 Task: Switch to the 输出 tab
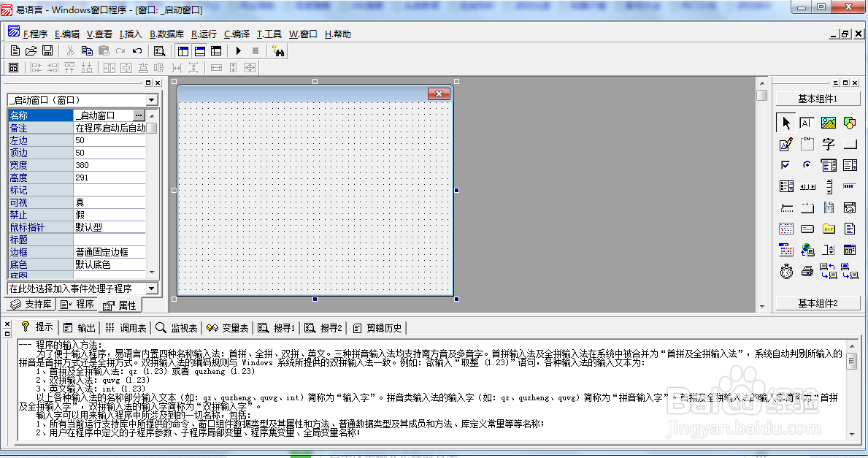[x=80, y=328]
